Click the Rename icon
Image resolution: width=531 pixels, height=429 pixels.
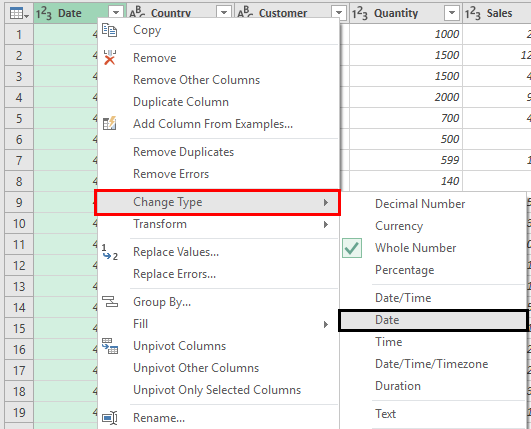[x=110, y=417]
